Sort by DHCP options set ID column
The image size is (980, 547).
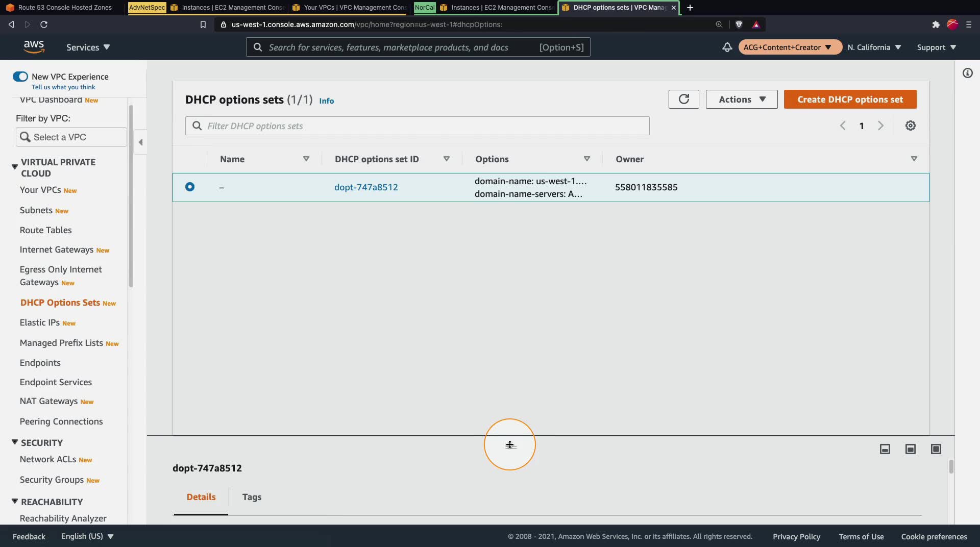click(x=447, y=159)
